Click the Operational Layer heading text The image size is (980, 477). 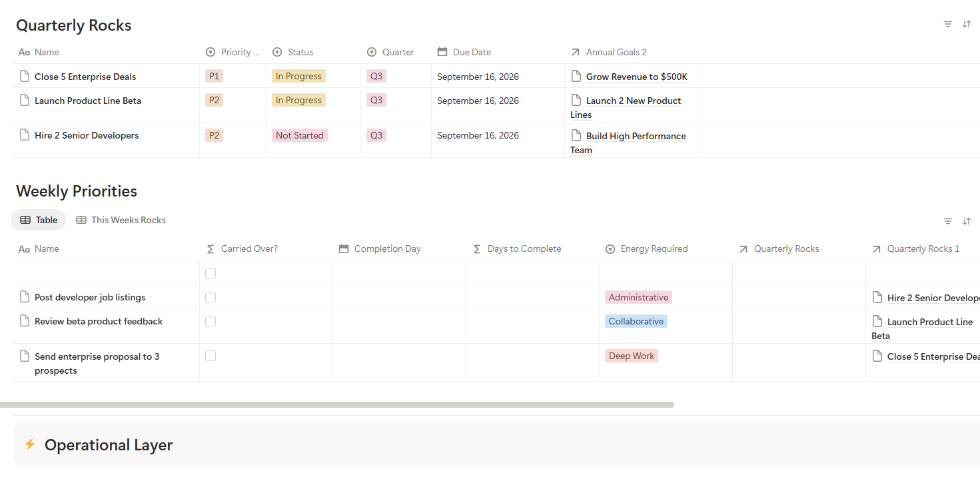click(109, 444)
